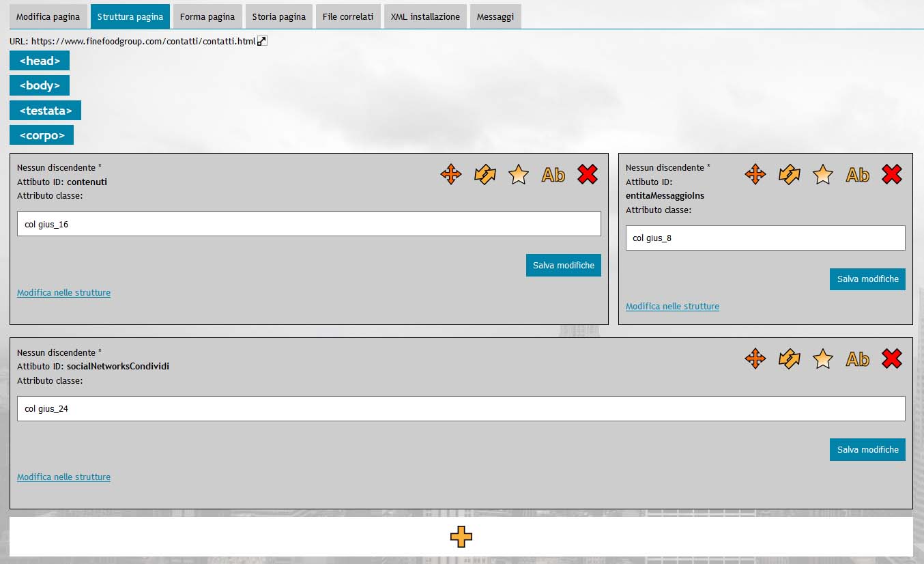The height and width of the screenshot is (564, 924).
Task: Open page URL via external link icon
Action: (262, 41)
